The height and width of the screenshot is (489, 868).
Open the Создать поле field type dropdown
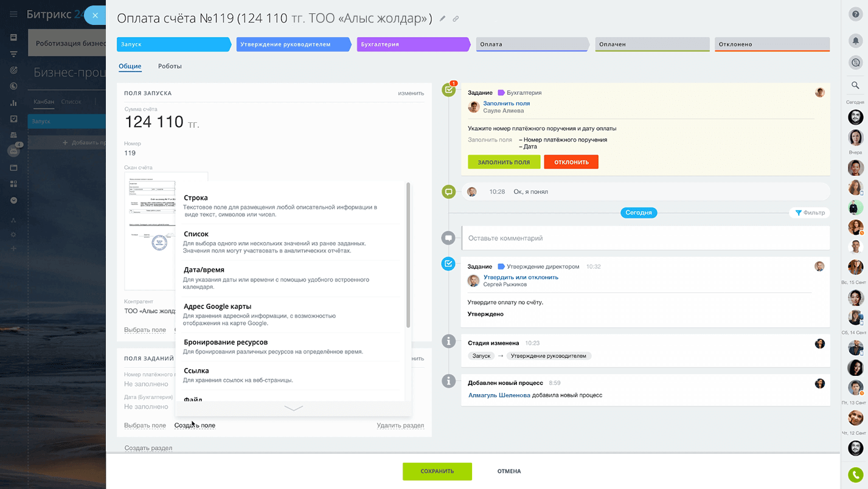195,425
